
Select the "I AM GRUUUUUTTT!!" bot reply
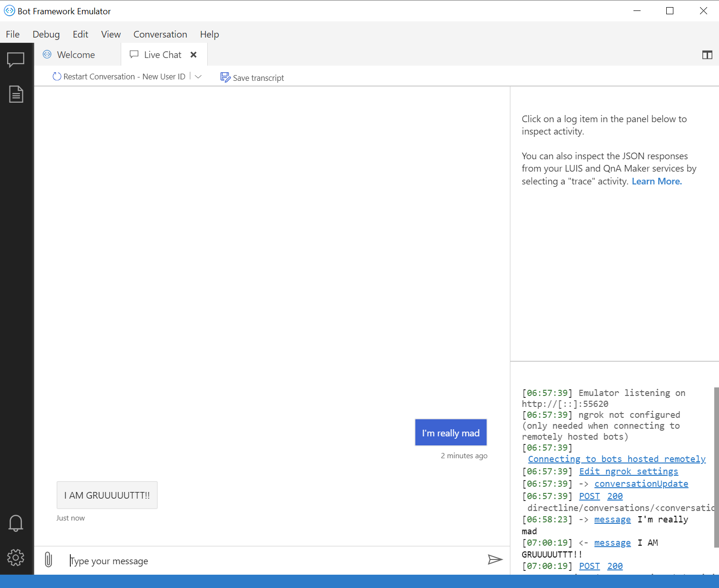[107, 495]
